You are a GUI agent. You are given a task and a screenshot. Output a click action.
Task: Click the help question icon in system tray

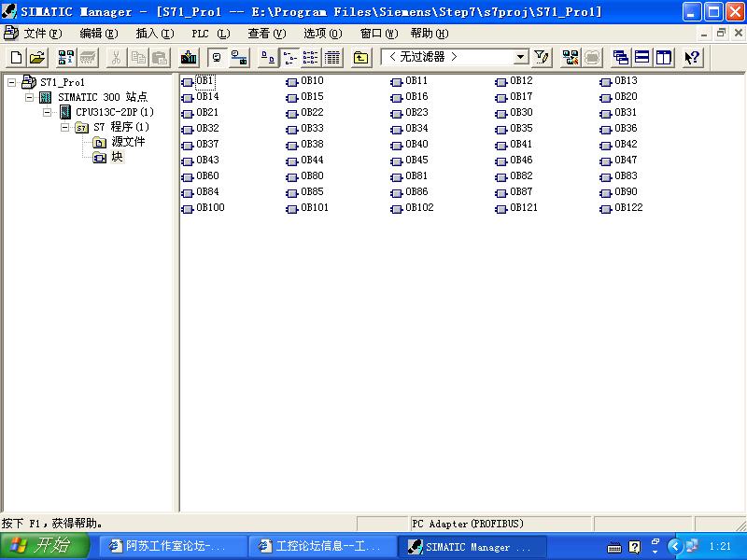coord(635,547)
